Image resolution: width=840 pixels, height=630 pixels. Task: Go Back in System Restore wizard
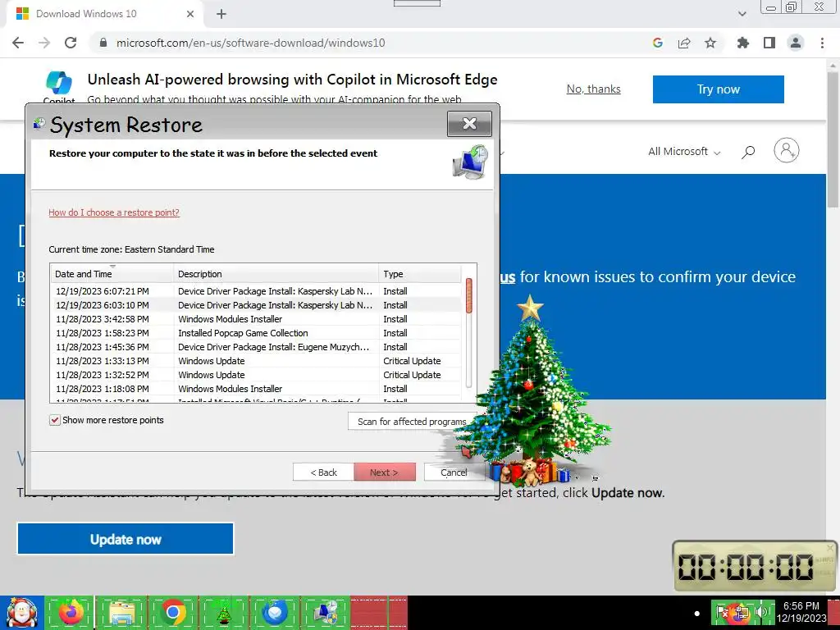pyautogui.click(x=323, y=472)
